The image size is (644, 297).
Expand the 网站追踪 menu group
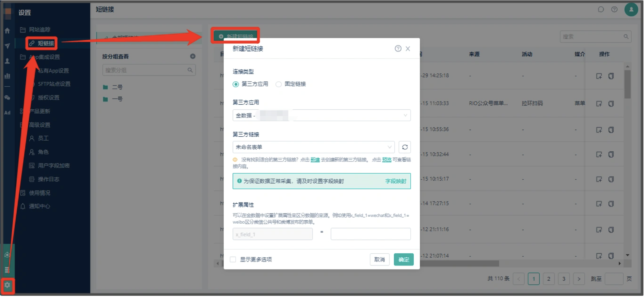click(39, 30)
